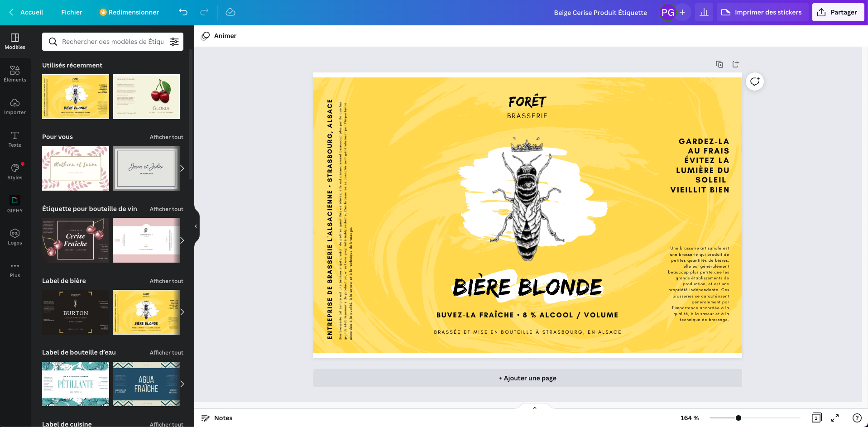Click the design title Beige Cerise Produit Étiquette
Image resolution: width=868 pixels, height=427 pixels.
click(600, 13)
